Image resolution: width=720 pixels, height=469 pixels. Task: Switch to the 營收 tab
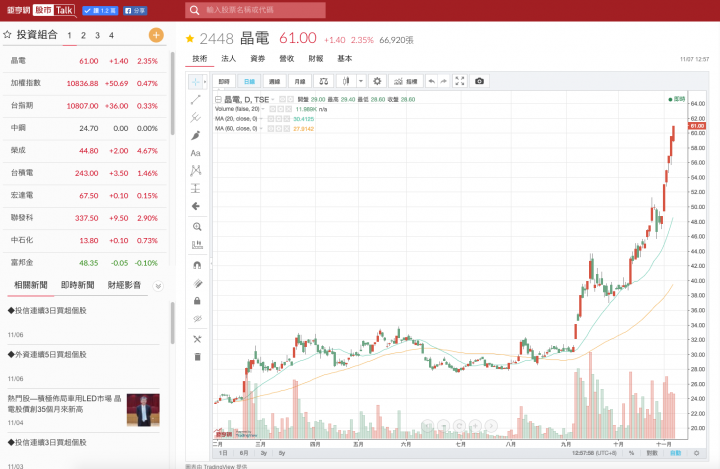[286, 58]
